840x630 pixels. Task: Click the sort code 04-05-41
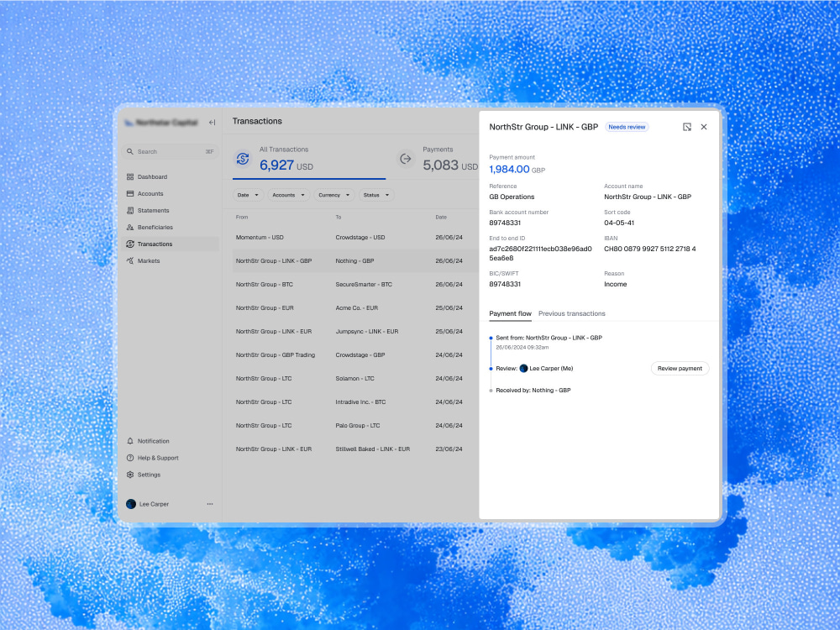619,223
